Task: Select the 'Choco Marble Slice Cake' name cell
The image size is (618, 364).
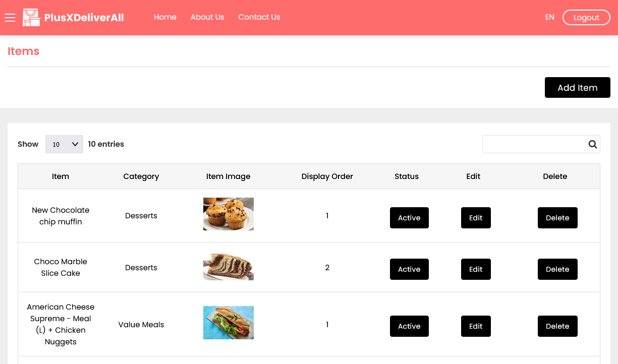Action: pos(61,267)
